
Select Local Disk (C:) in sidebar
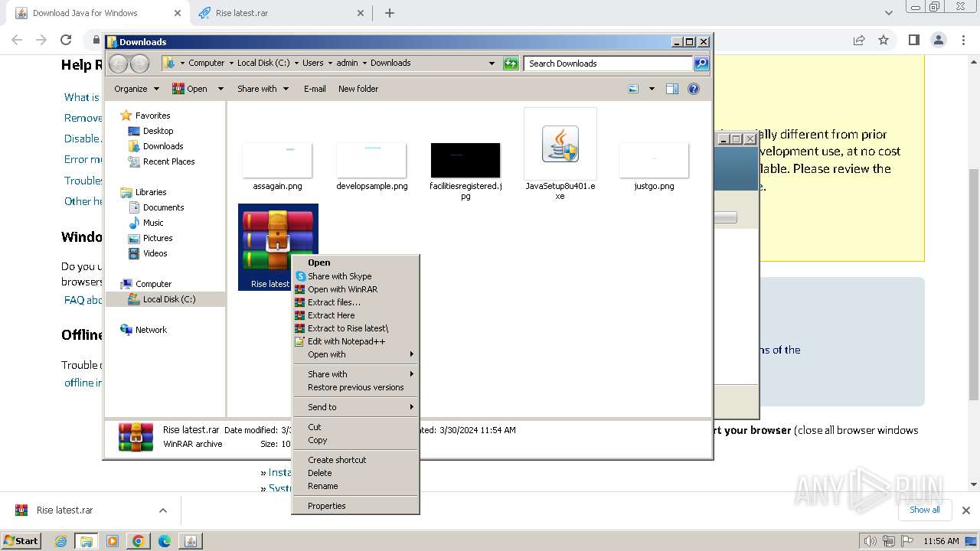(x=161, y=299)
